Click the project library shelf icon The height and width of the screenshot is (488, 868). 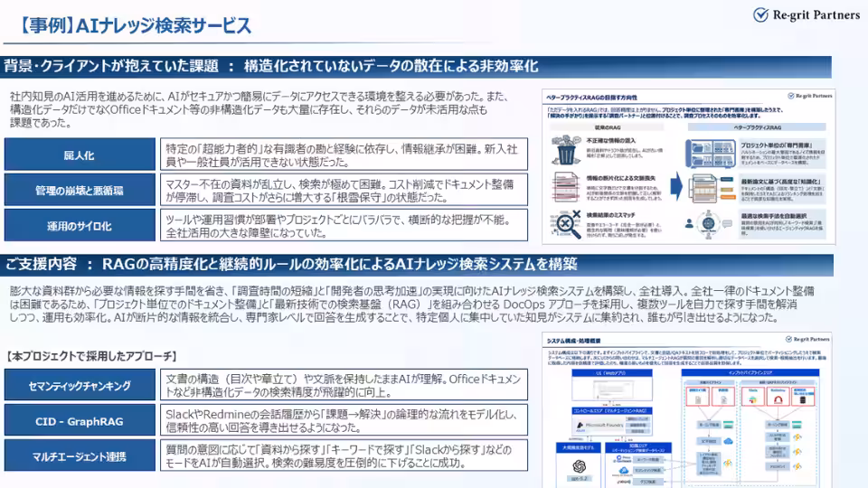tap(711, 154)
